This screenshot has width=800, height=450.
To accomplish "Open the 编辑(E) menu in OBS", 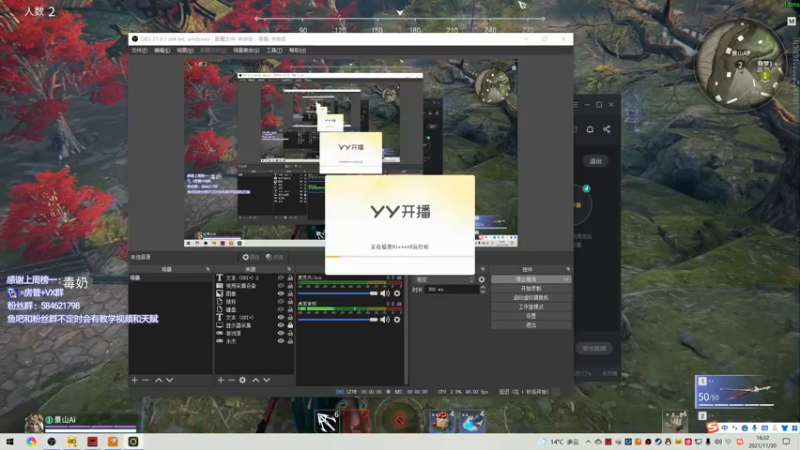I will (x=162, y=51).
